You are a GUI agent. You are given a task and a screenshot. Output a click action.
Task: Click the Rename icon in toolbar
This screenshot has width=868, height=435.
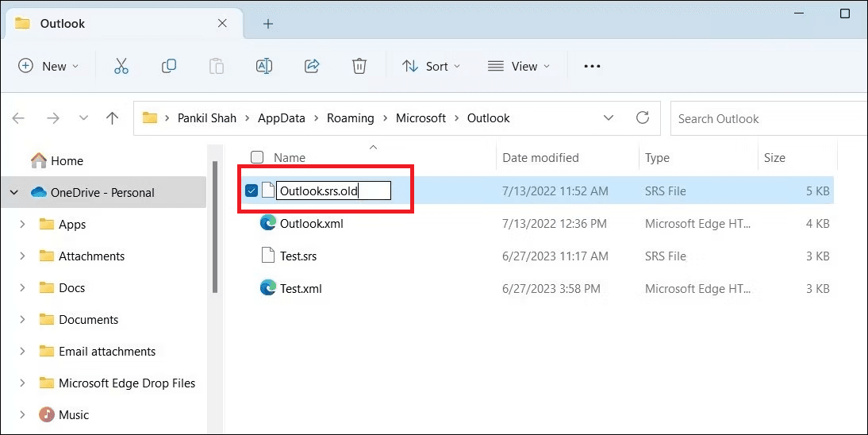(264, 66)
